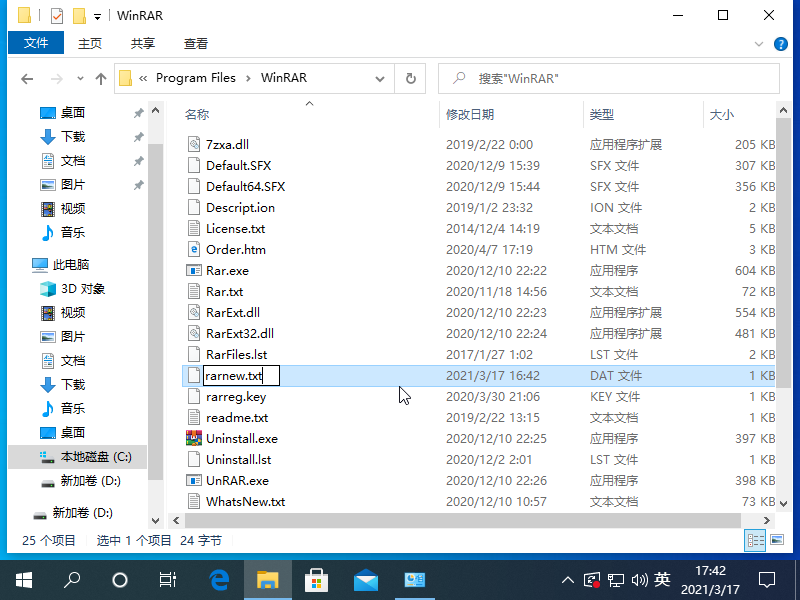The height and width of the screenshot is (600, 800).
Task: Select details view icon in the status bar
Action: coord(756,540)
